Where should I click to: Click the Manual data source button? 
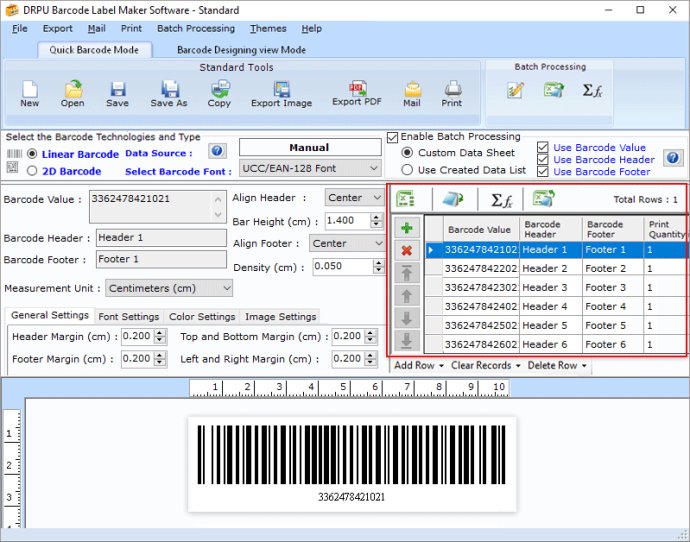(310, 147)
